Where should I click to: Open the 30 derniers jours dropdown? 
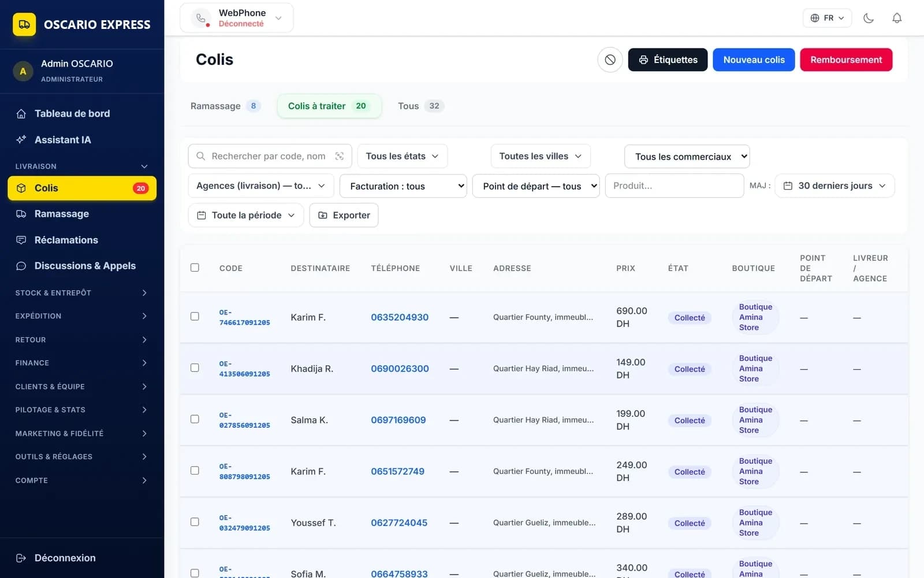[834, 186]
